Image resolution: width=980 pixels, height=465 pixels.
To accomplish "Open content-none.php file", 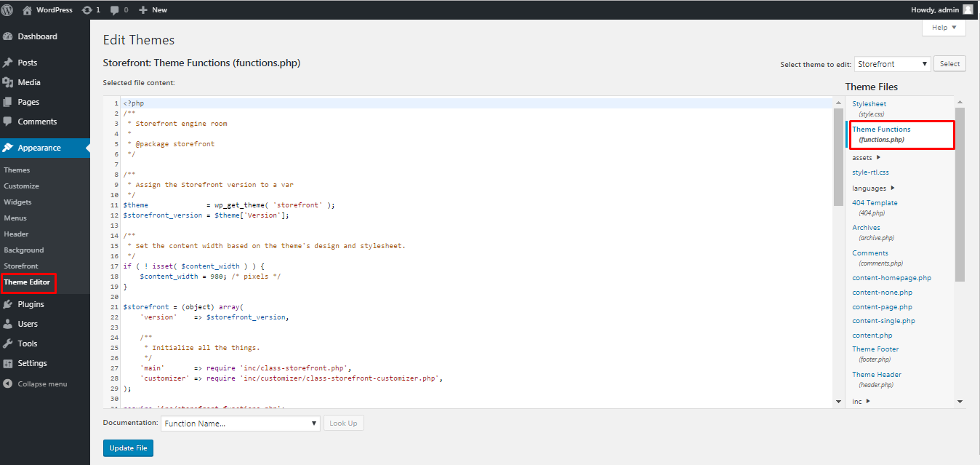I will 882,293.
